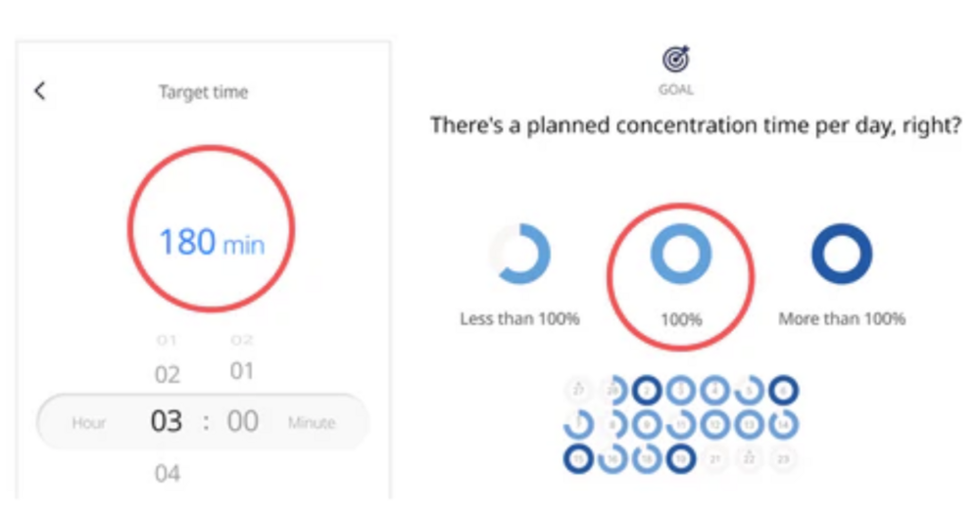The height and width of the screenshot is (516, 980).
Task: Open day 9 ring in calendar
Action: click(x=647, y=425)
